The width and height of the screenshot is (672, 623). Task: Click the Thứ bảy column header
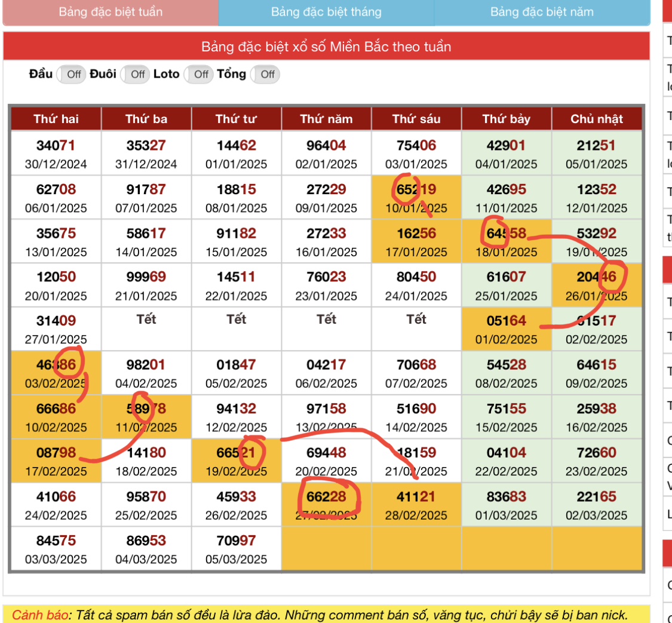point(506,119)
